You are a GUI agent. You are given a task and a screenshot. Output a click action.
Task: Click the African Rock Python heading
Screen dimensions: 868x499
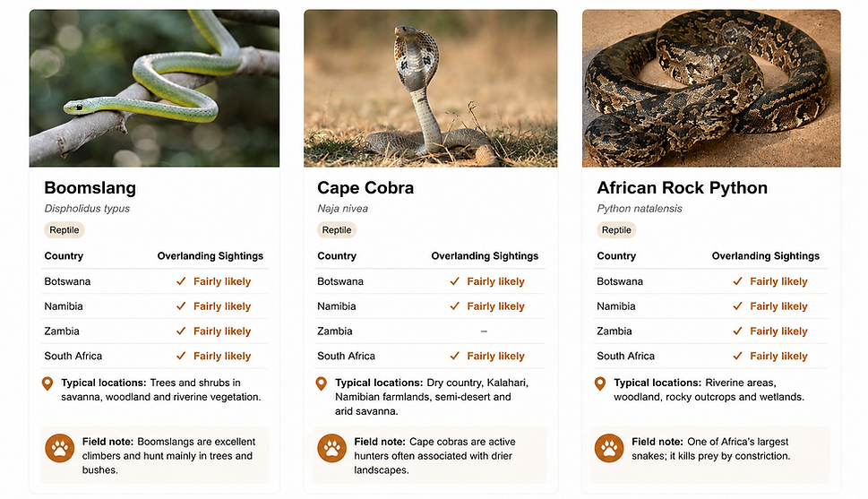pyautogui.click(x=682, y=188)
